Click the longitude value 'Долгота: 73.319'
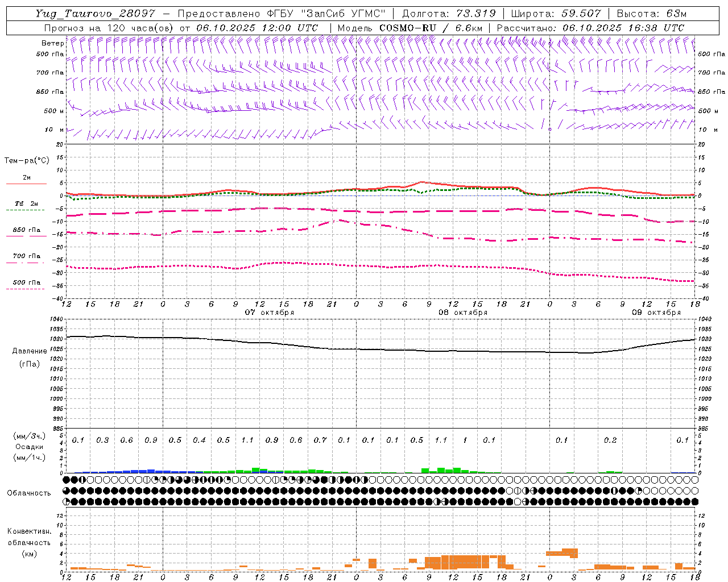Viewport: 728px width, 582px height. click(449, 14)
